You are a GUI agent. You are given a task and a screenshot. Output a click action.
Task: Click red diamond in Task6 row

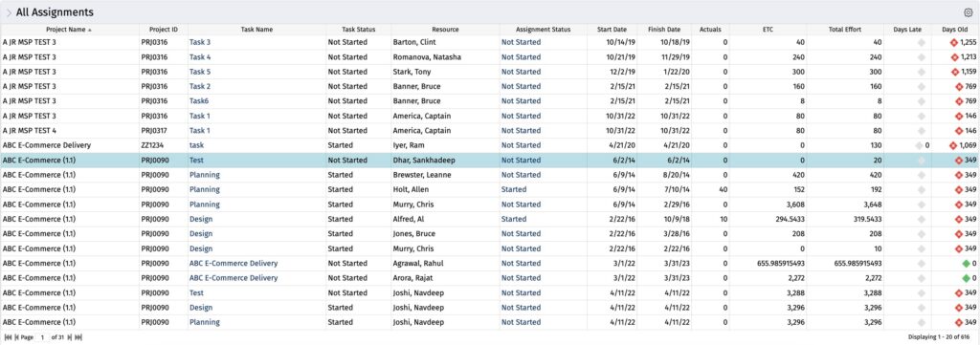[959, 101]
